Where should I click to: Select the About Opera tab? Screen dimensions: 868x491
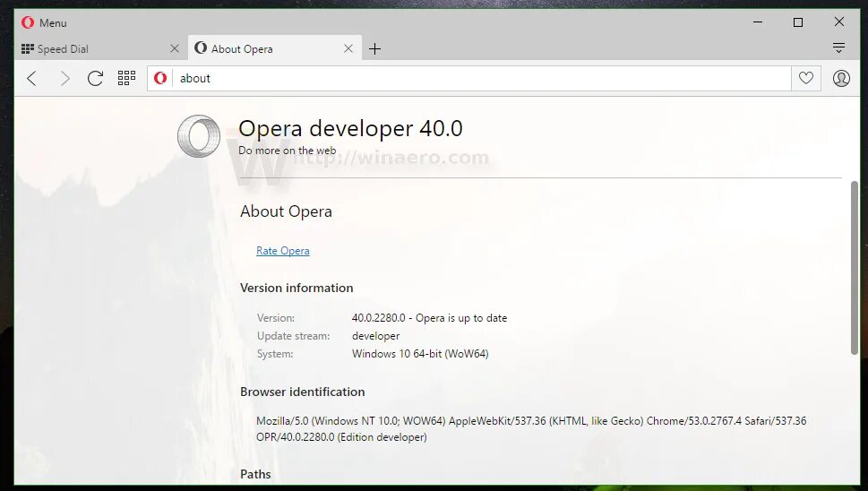275,48
